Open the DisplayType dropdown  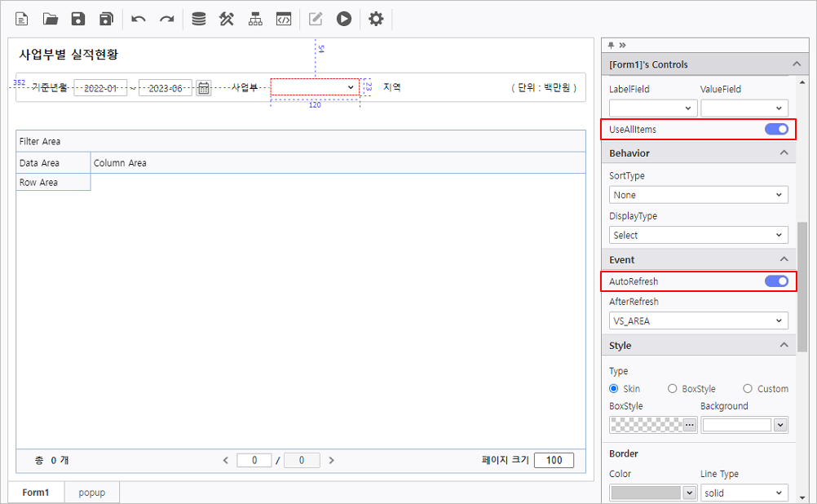click(x=698, y=235)
